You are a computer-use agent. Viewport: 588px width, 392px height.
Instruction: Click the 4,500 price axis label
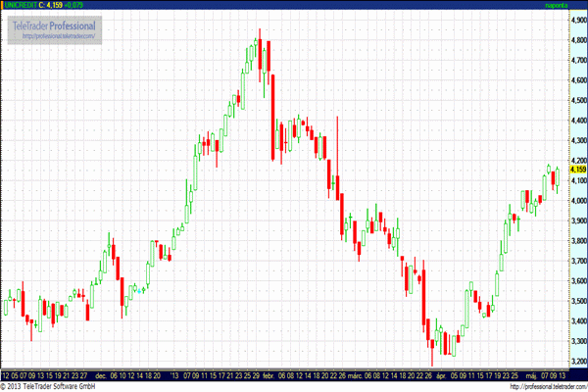point(577,99)
